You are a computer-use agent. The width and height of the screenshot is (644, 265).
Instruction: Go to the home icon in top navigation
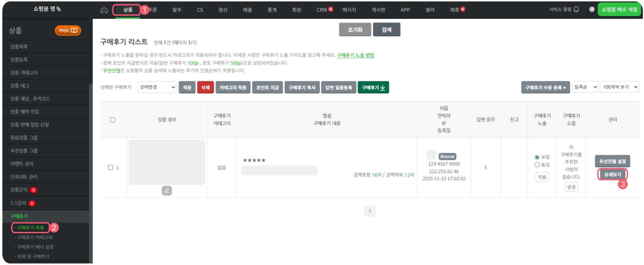pos(104,10)
